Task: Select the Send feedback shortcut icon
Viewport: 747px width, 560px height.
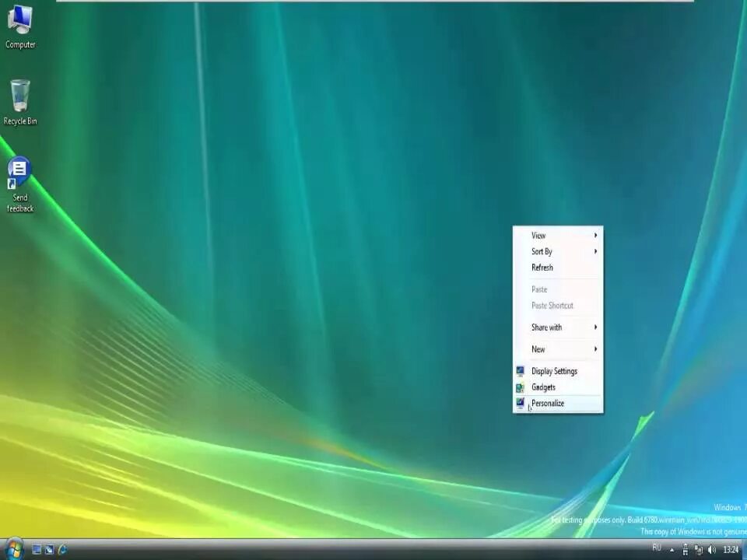Action: click(20, 184)
